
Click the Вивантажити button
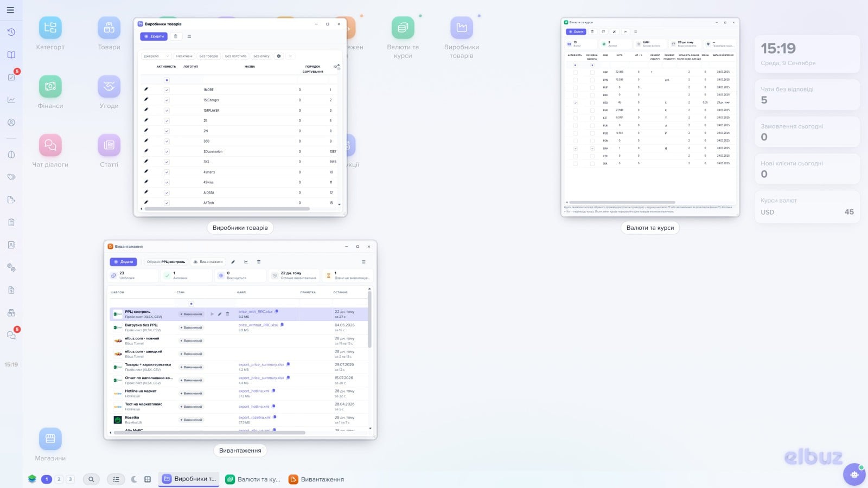pyautogui.click(x=208, y=262)
